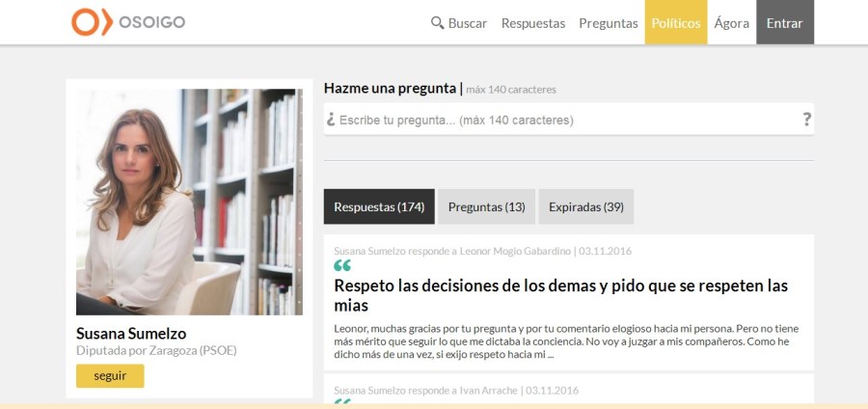Go to the Ágora section
868x409 pixels.
[x=731, y=23]
